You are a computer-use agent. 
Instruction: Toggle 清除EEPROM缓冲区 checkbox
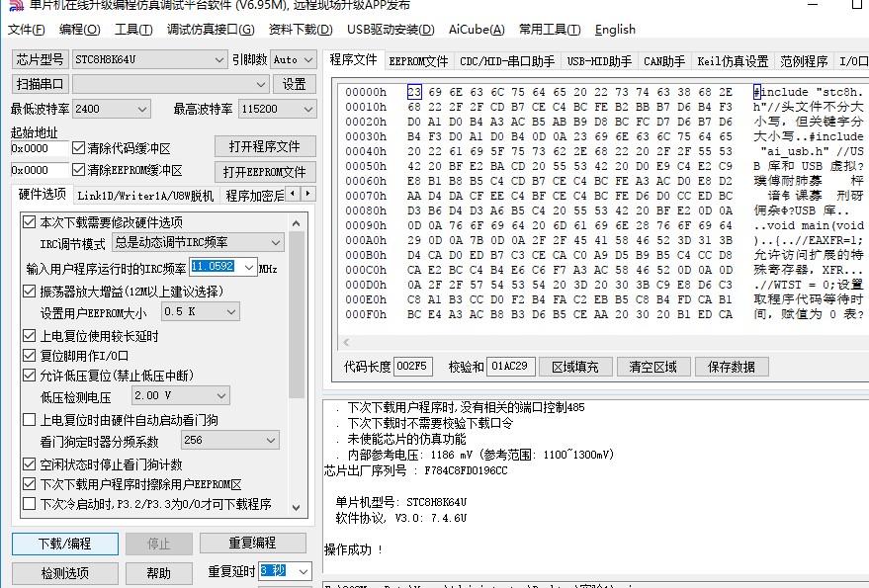(x=79, y=170)
